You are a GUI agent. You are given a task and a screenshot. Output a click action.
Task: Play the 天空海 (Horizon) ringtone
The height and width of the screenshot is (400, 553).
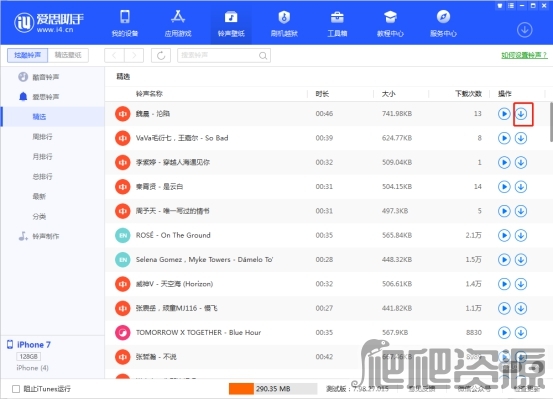coord(504,284)
